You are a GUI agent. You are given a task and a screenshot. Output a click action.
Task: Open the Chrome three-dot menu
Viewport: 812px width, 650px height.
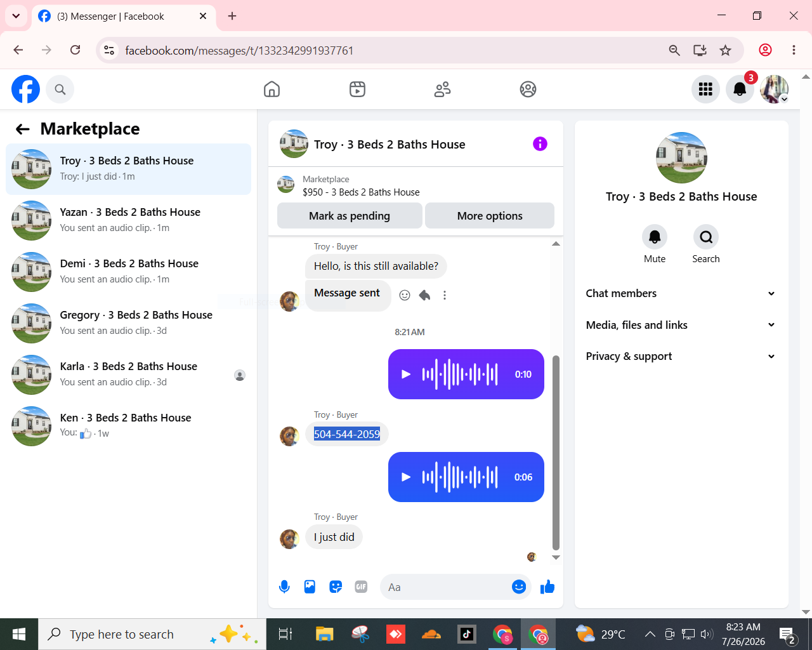794,50
